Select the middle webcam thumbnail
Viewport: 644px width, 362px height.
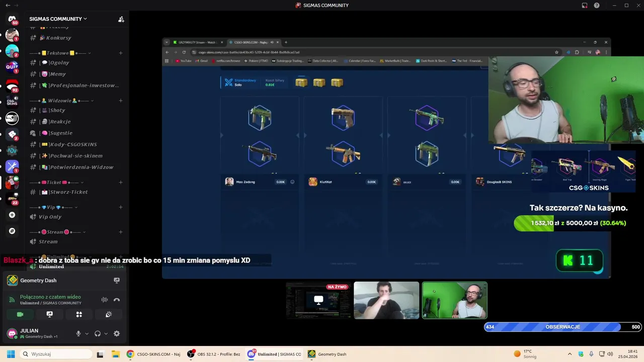coord(386,300)
